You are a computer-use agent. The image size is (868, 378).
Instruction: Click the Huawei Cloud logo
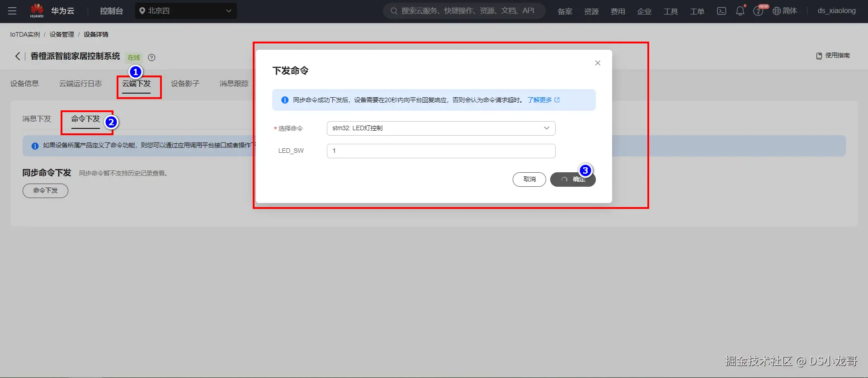(52, 11)
